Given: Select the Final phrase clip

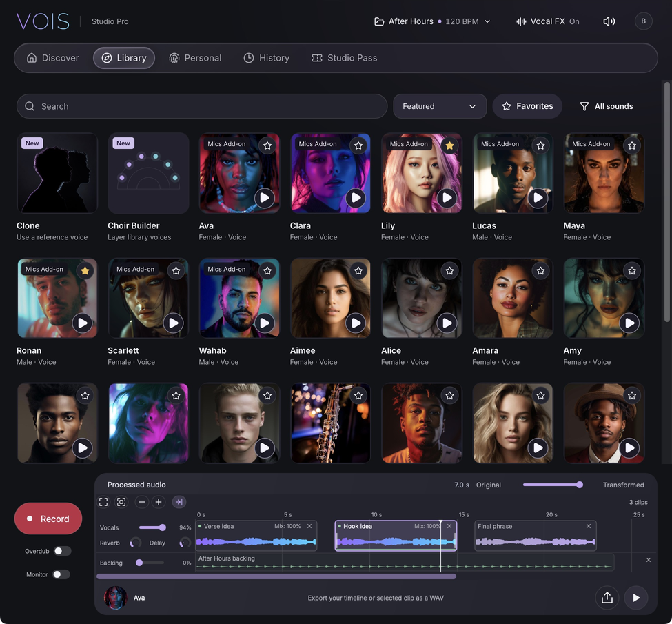Looking at the screenshot, I should point(536,536).
